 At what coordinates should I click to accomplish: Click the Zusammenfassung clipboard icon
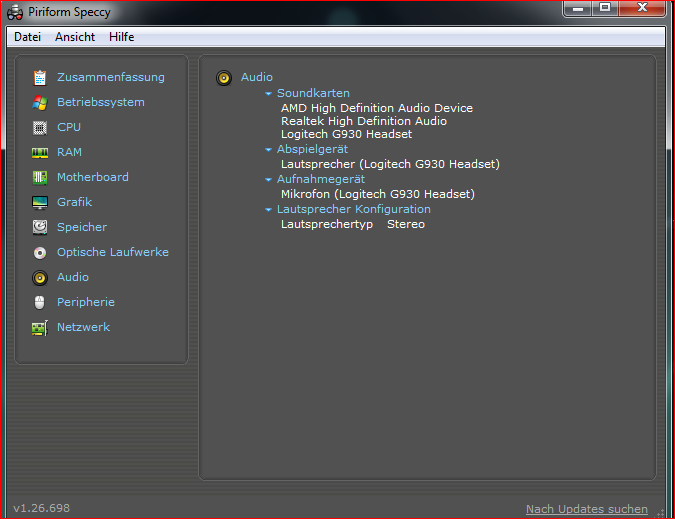(x=40, y=77)
